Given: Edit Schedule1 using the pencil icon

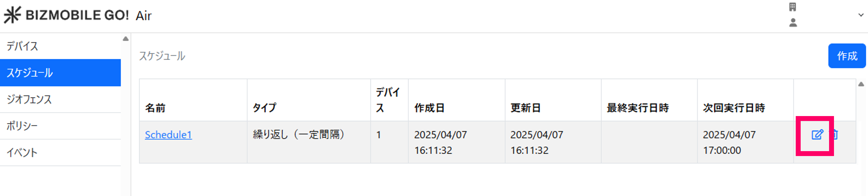Looking at the screenshot, I should pyautogui.click(x=817, y=135).
